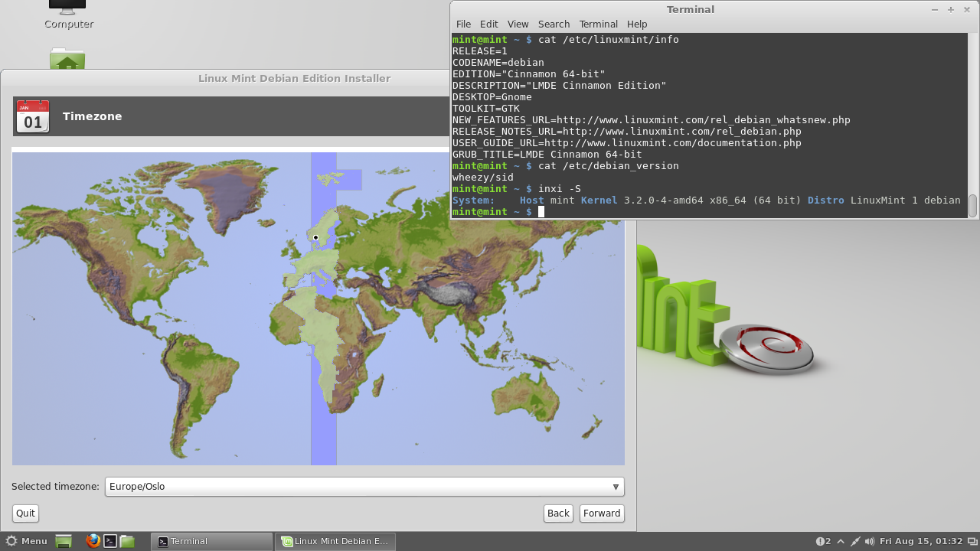Image resolution: width=980 pixels, height=551 pixels.
Task: Click the 'inxi -S' command text
Action: pyautogui.click(x=560, y=189)
